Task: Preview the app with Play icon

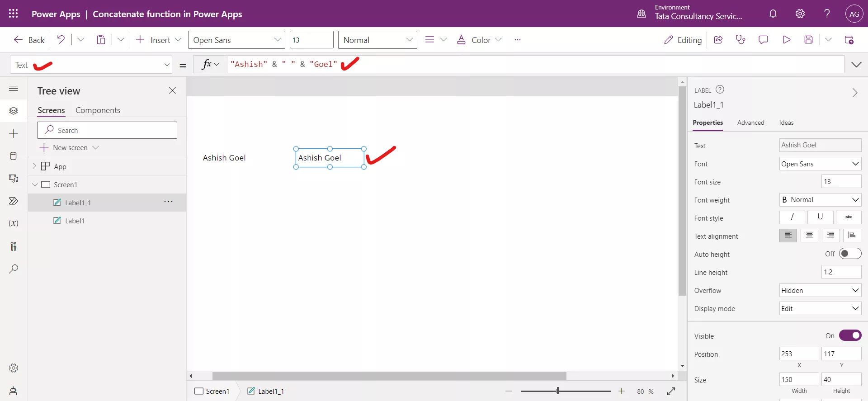Action: pyautogui.click(x=787, y=40)
